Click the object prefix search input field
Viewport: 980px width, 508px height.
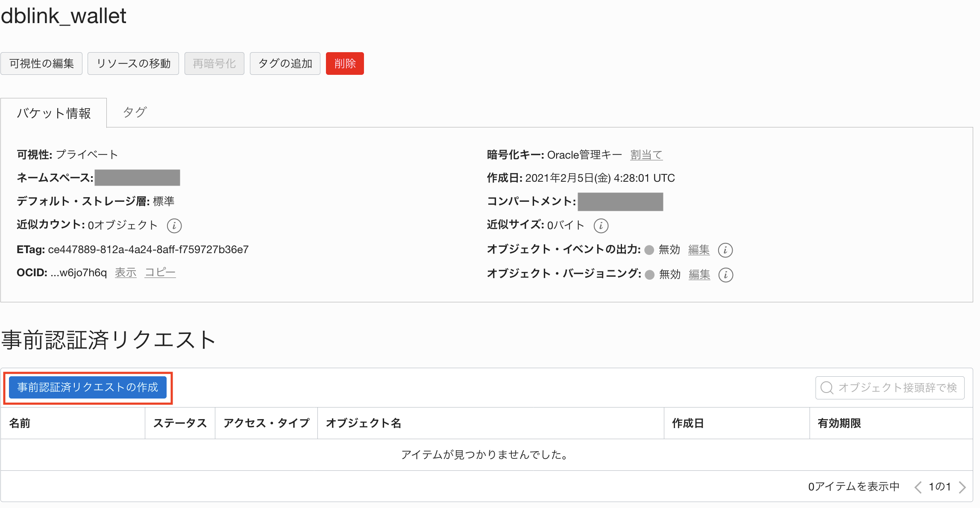pyautogui.click(x=893, y=387)
